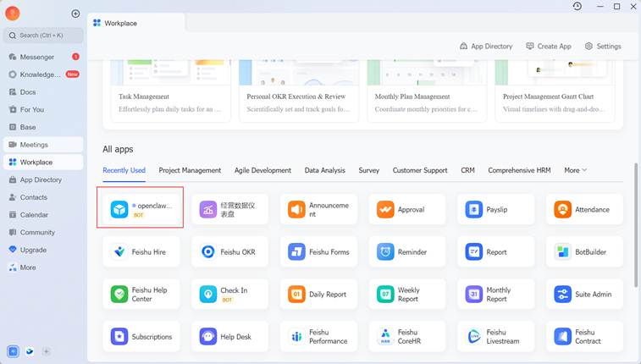Switch to the Customer Support tab
The height and width of the screenshot is (364, 641).
coord(420,170)
